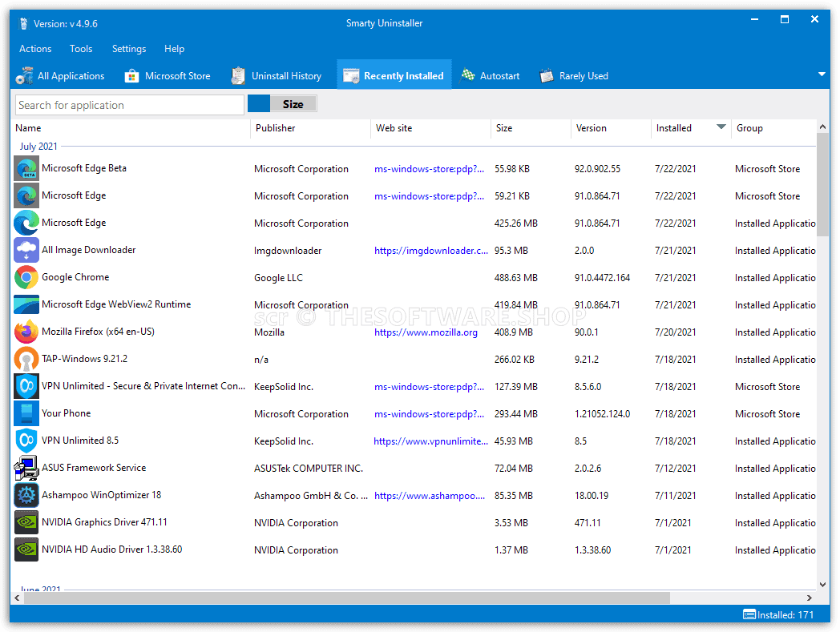Click the horizontal scrollbar thumb
Image resolution: width=840 pixels, height=632 pixels.
[x=347, y=598]
